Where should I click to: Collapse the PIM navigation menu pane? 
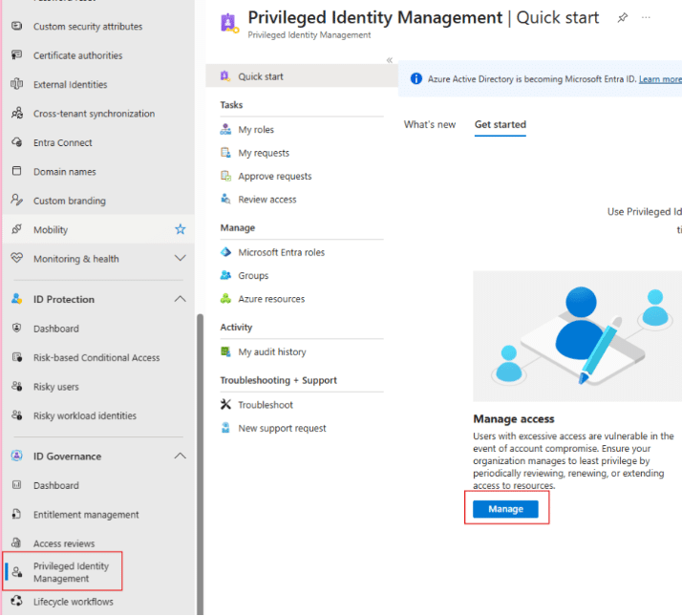(x=390, y=60)
